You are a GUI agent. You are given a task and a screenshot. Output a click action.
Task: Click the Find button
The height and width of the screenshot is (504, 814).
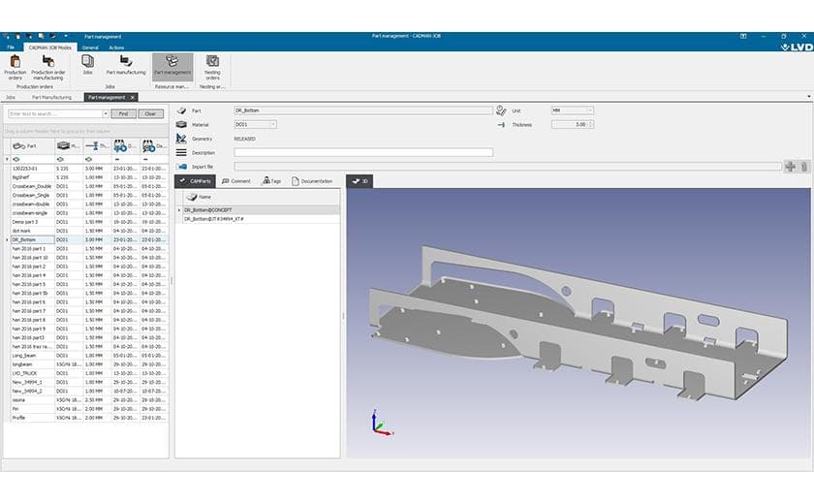click(123, 113)
